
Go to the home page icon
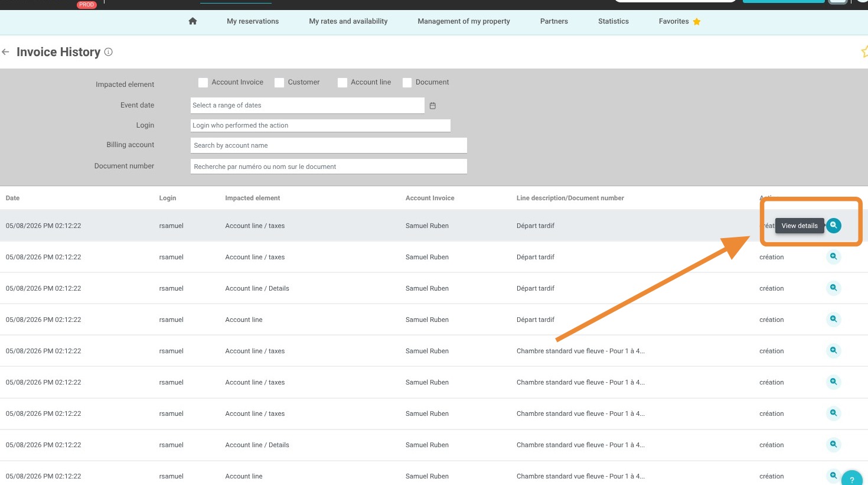pos(192,21)
